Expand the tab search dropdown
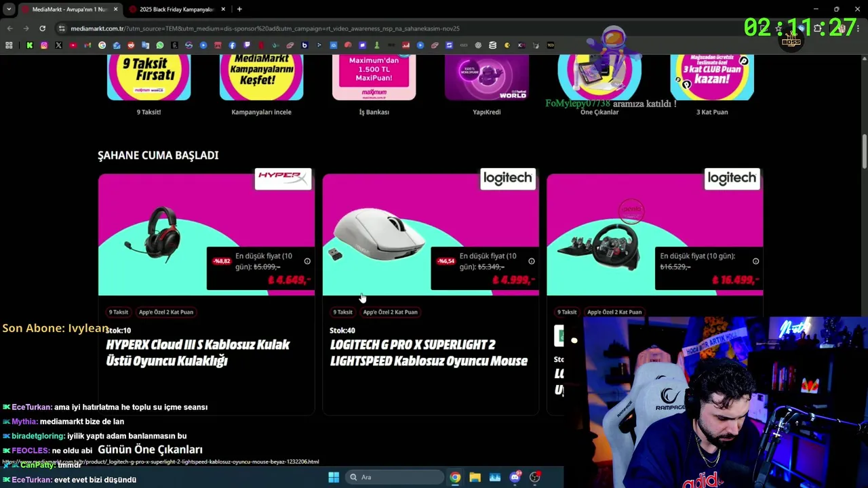The image size is (868, 488). [9, 9]
